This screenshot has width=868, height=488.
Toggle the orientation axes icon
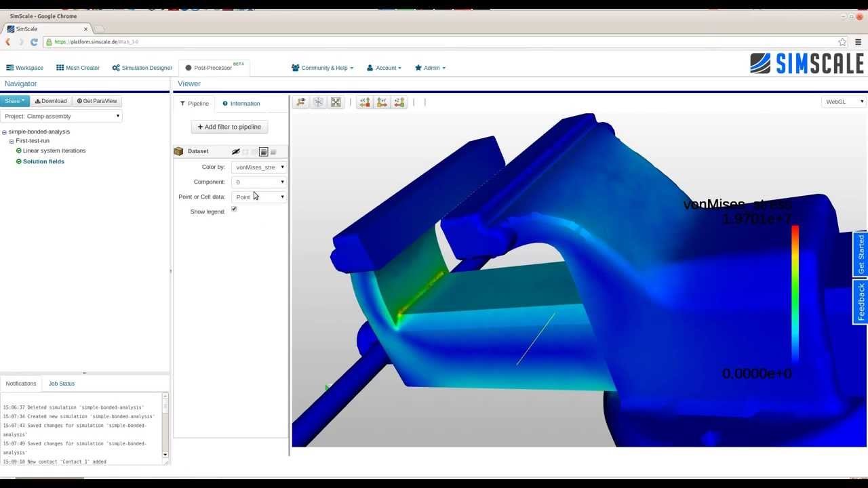pyautogui.click(x=319, y=102)
